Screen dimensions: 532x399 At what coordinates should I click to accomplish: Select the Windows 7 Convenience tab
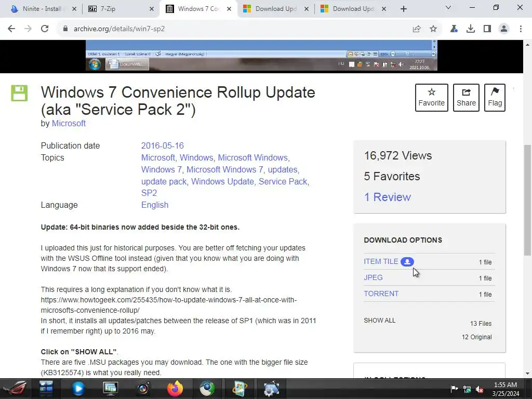(198, 9)
